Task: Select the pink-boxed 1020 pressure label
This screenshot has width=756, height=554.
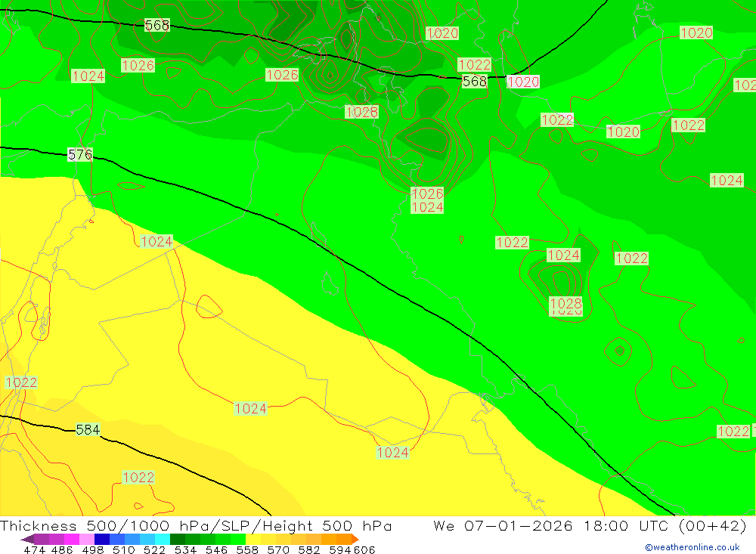Action: tap(523, 82)
